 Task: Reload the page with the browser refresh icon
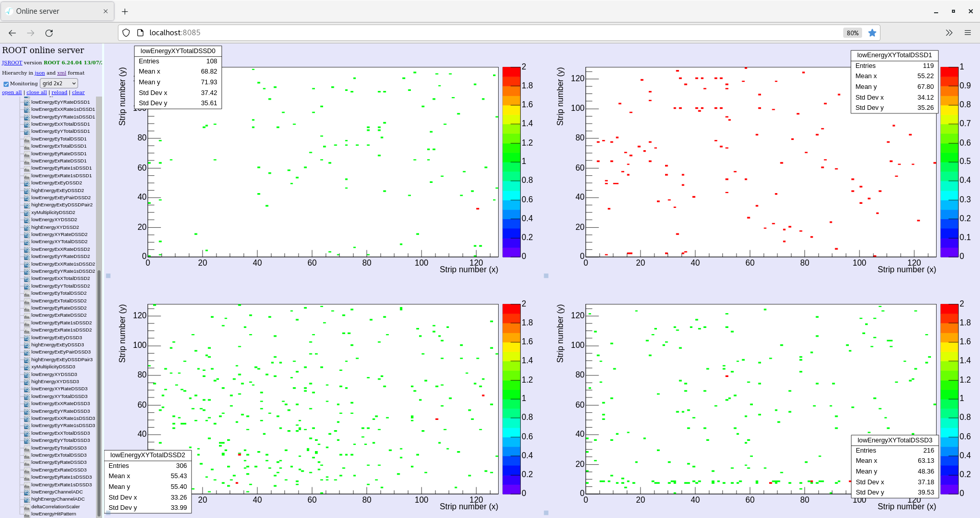tap(49, 33)
